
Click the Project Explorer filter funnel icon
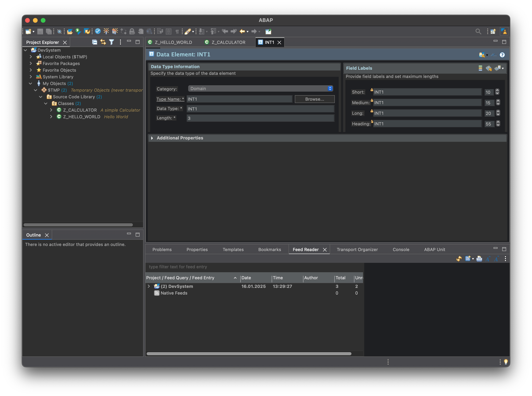click(112, 42)
